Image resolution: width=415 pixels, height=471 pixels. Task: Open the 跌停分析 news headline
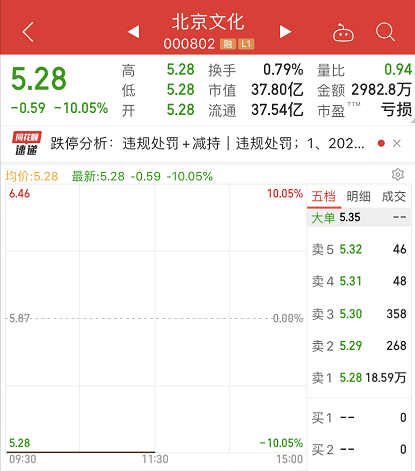click(207, 143)
